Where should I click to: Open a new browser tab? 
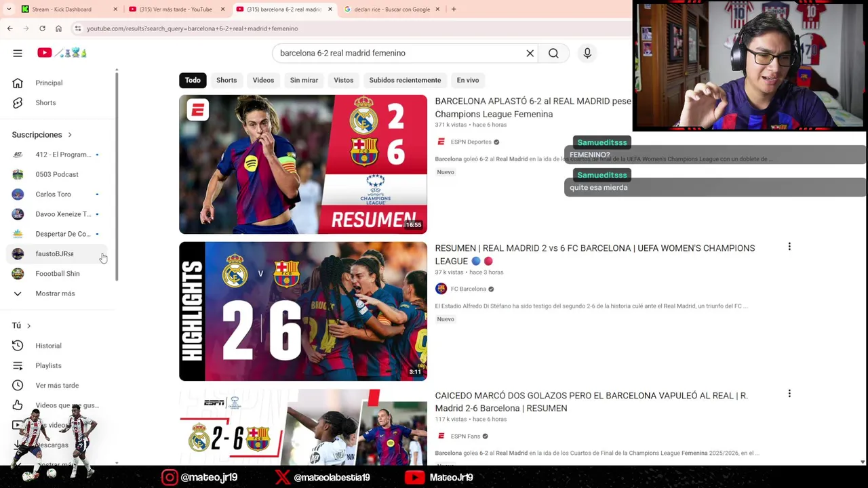coord(453,9)
